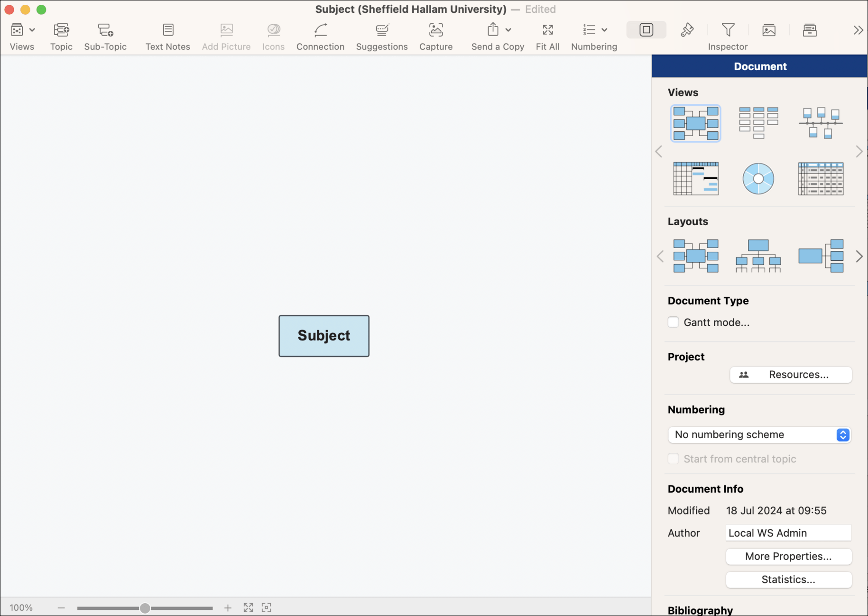Select the radial chart view thumbnail
868x616 pixels.
click(x=758, y=179)
